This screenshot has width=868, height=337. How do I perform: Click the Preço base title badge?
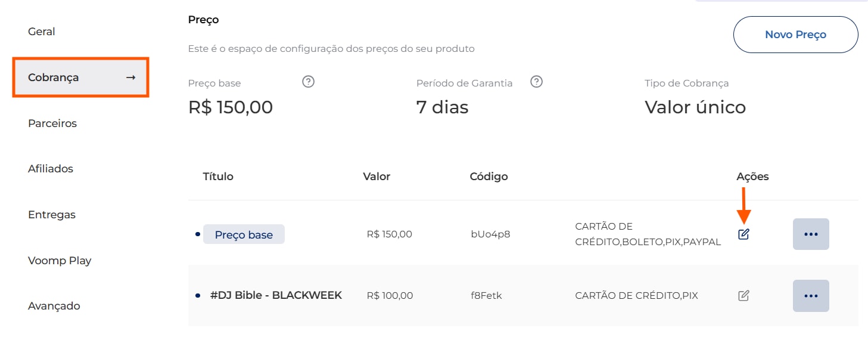(x=244, y=234)
